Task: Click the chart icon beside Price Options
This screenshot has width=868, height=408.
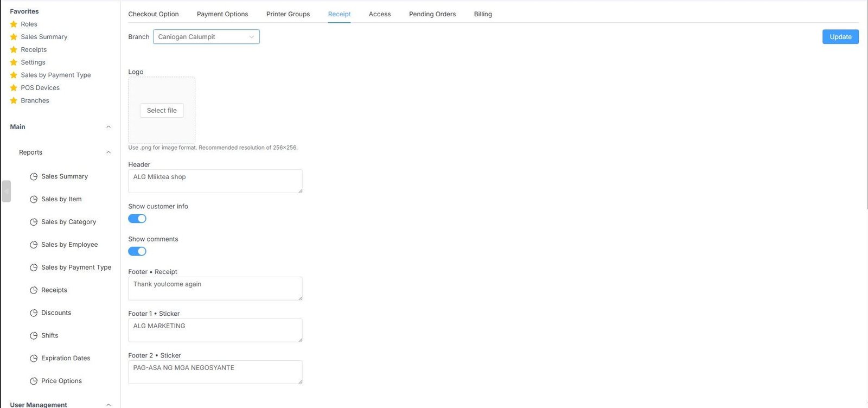Action: pyautogui.click(x=34, y=381)
